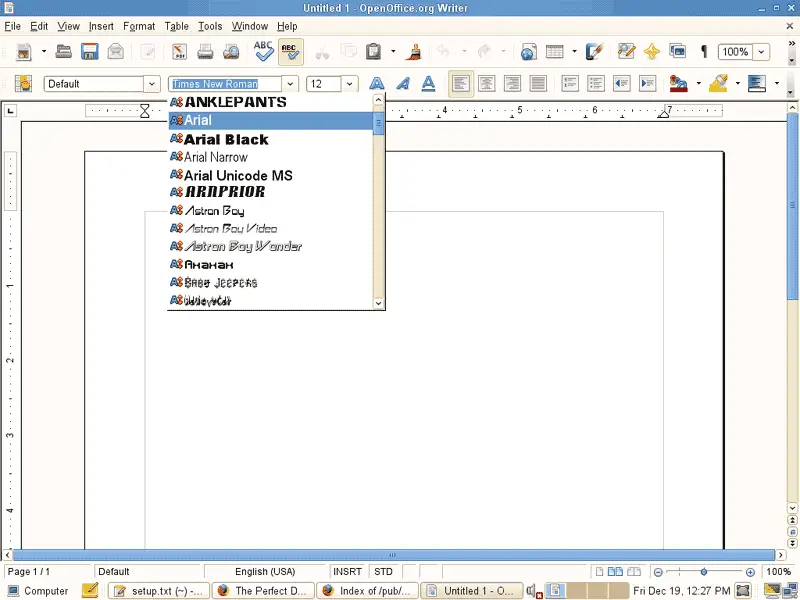Open the File menu

(x=13, y=26)
